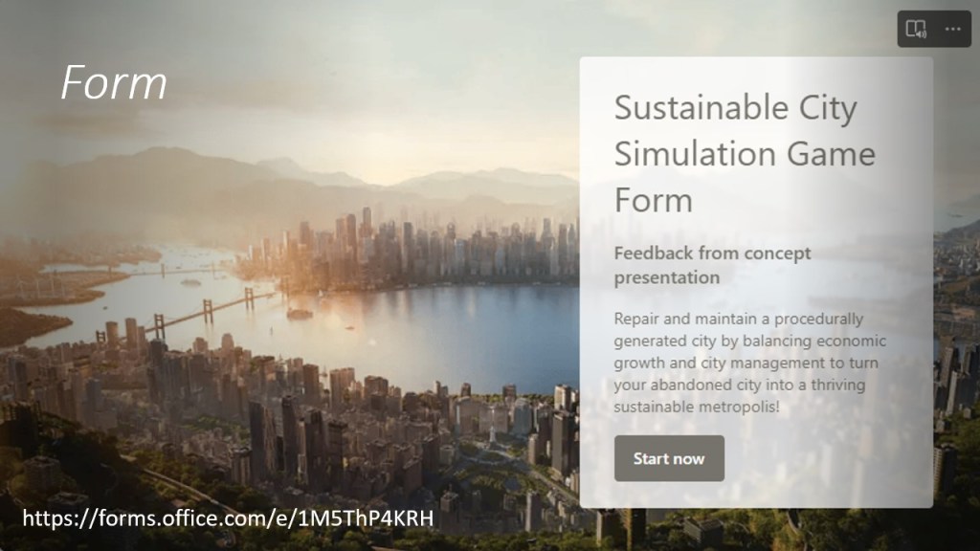
Task: Open the forms.office.com URL link
Action: pyautogui.click(x=228, y=518)
